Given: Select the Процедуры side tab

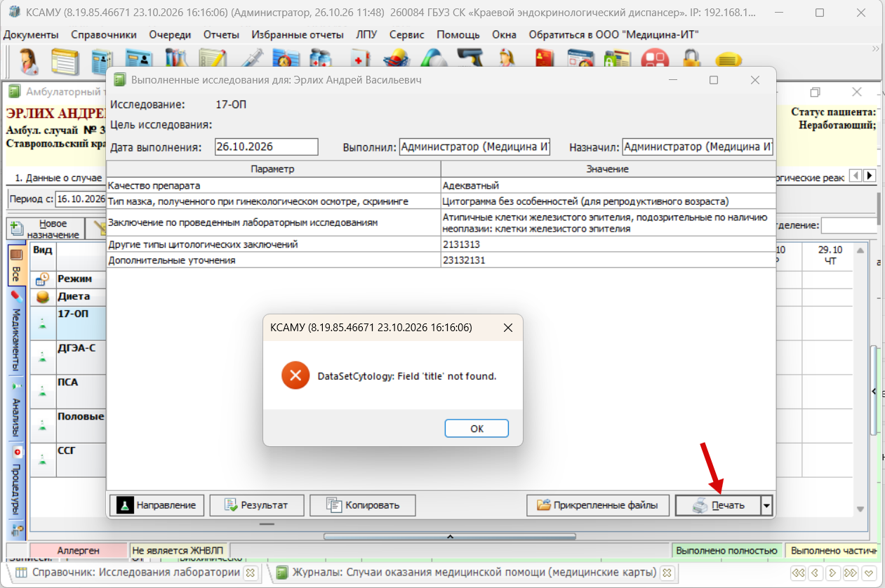Looking at the screenshot, I should (15, 481).
